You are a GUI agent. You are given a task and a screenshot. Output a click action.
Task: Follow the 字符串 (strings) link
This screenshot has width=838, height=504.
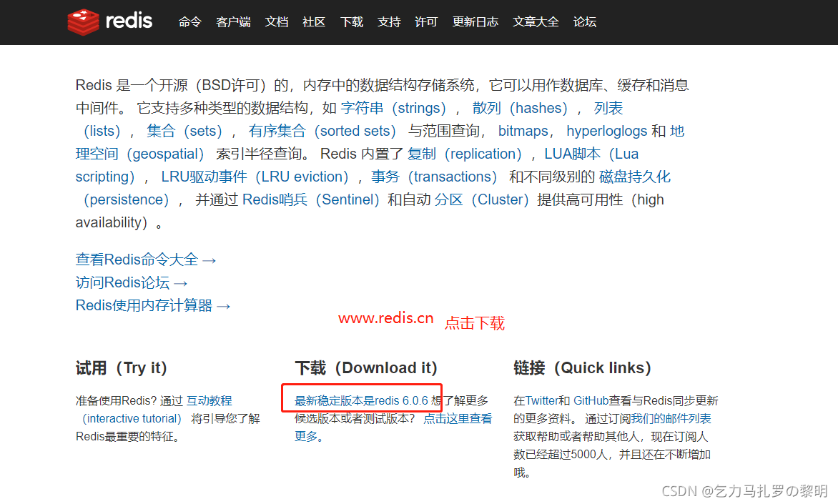click(x=393, y=108)
